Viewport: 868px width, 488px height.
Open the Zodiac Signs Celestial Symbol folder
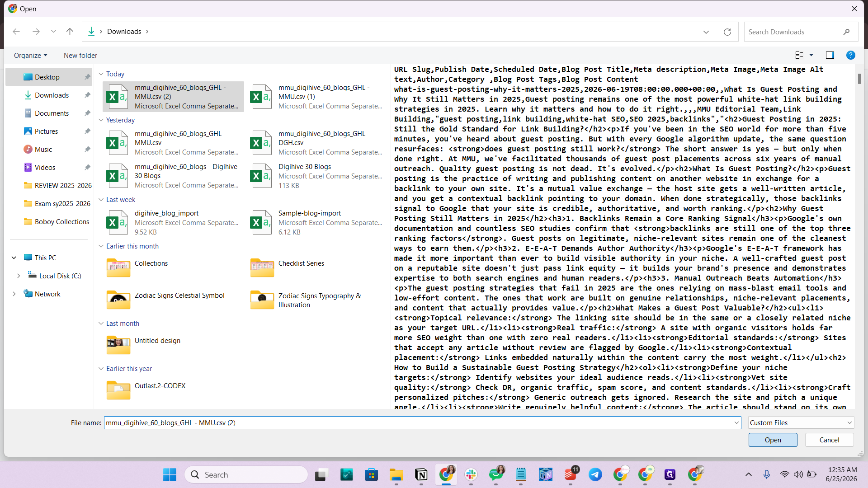point(173,300)
